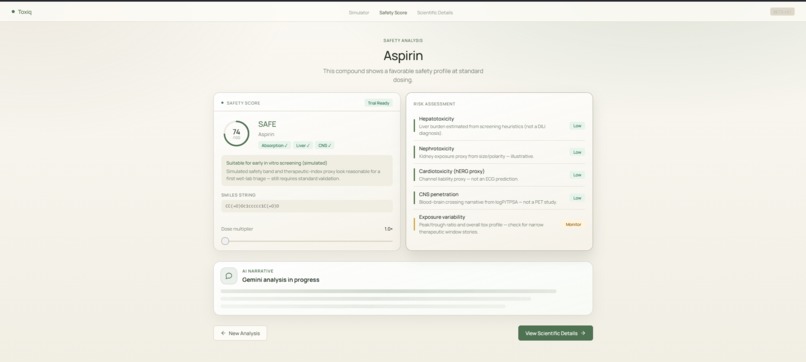
Task: Click the Toxiq logo in the header
Action: (22, 12)
